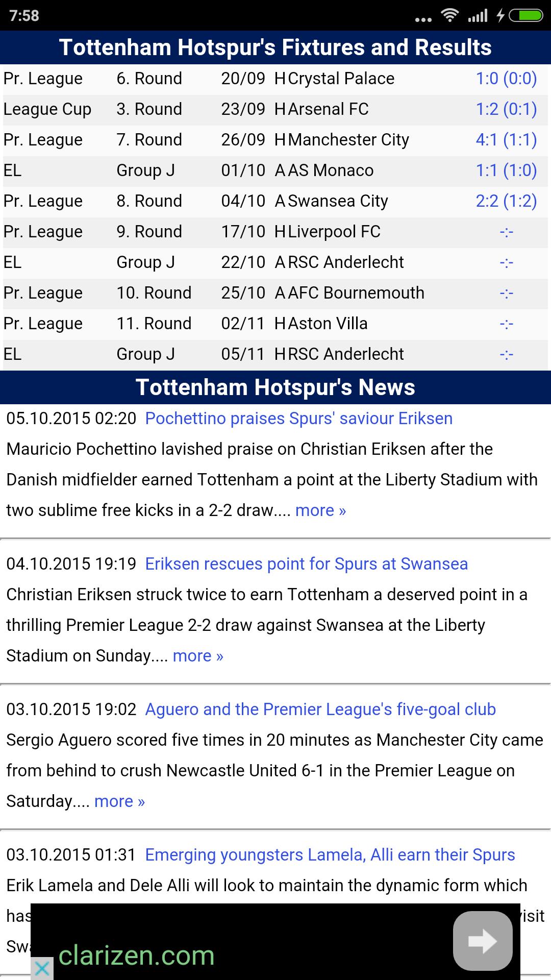Image resolution: width=551 pixels, height=980 pixels.
Task: Tap the 'Fixtures and Results' title bar
Action: point(275,47)
